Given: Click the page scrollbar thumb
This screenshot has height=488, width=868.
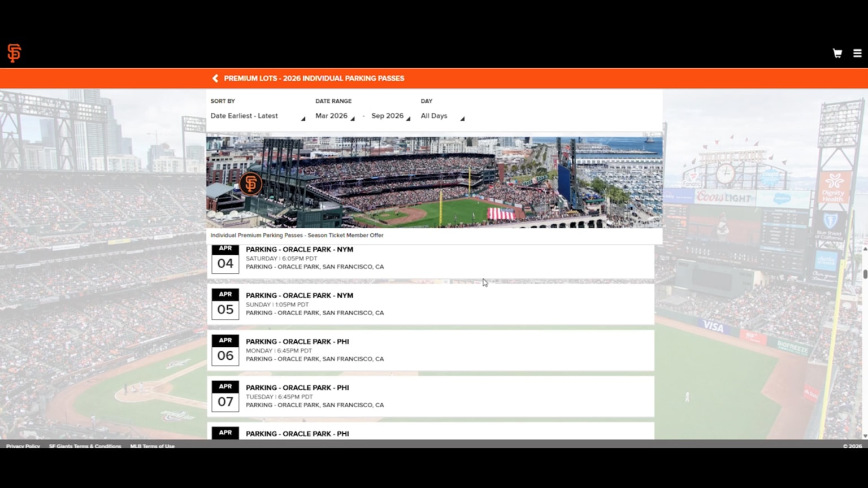Looking at the screenshot, I should (865, 274).
